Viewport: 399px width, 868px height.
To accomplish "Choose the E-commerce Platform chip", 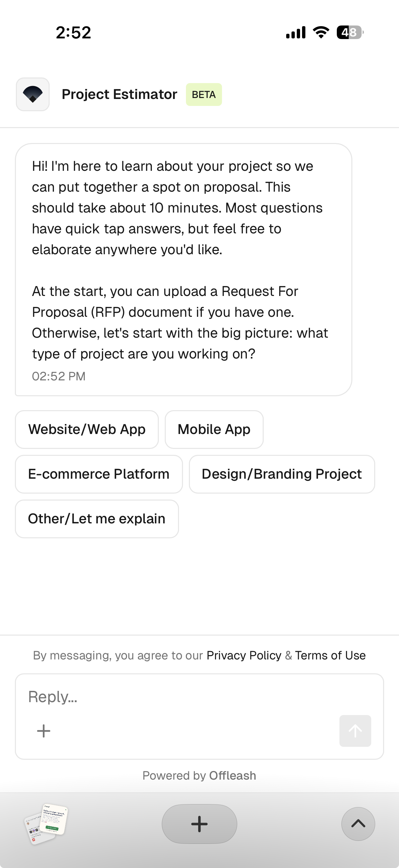I will coord(98,474).
